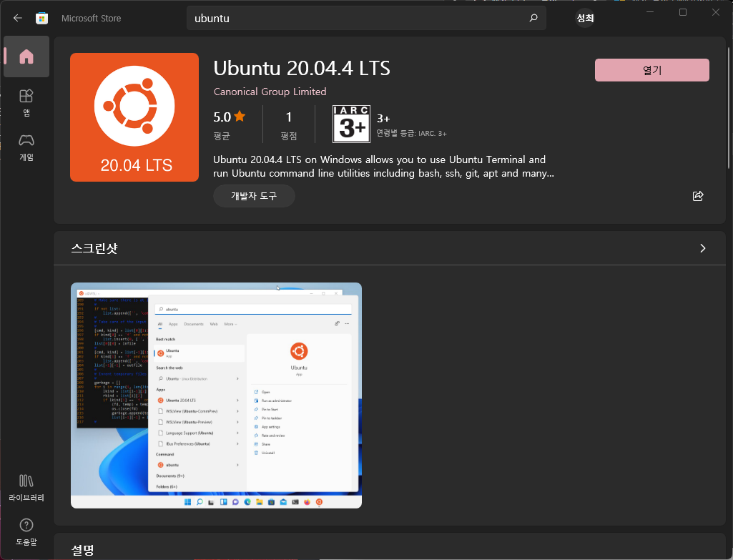This screenshot has width=733, height=560.
Task: Click the 개발자 도구 category button
Action: tap(254, 196)
